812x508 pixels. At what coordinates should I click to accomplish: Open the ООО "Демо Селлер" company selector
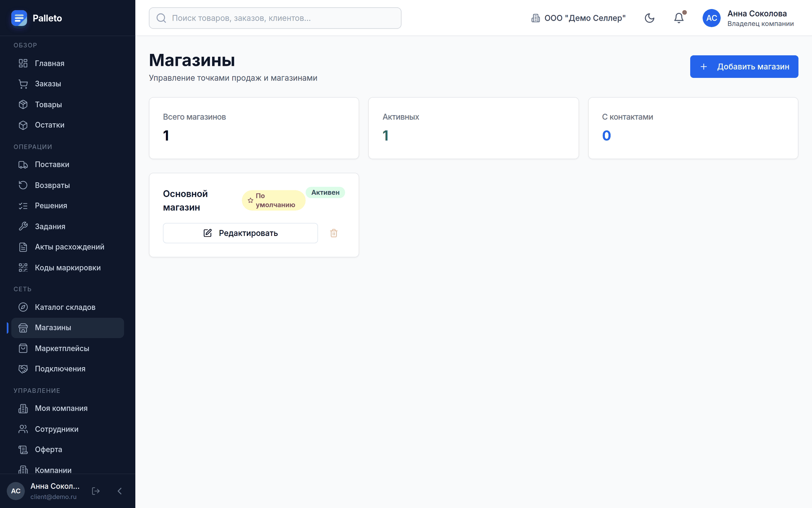(578, 18)
